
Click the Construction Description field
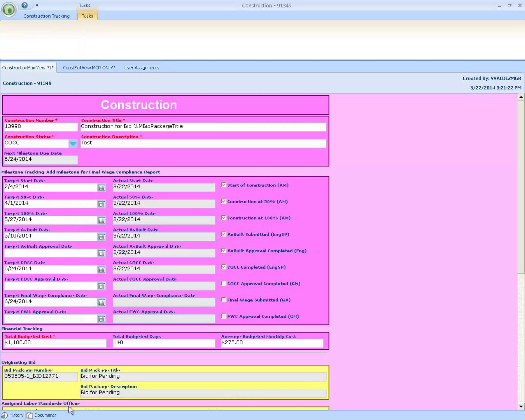click(203, 143)
